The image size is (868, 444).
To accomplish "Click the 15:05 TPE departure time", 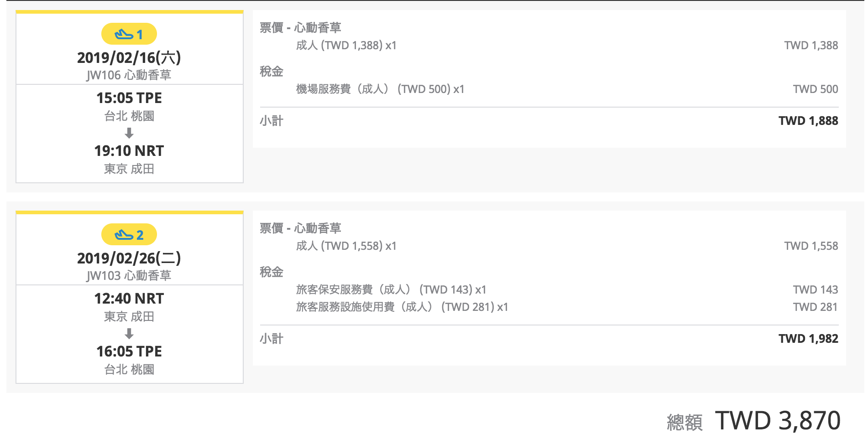I will (x=129, y=98).
